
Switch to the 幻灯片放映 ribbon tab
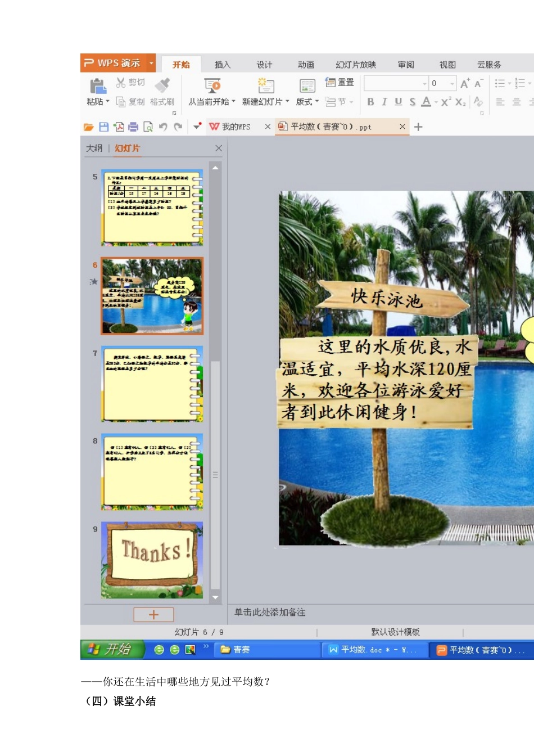click(356, 65)
